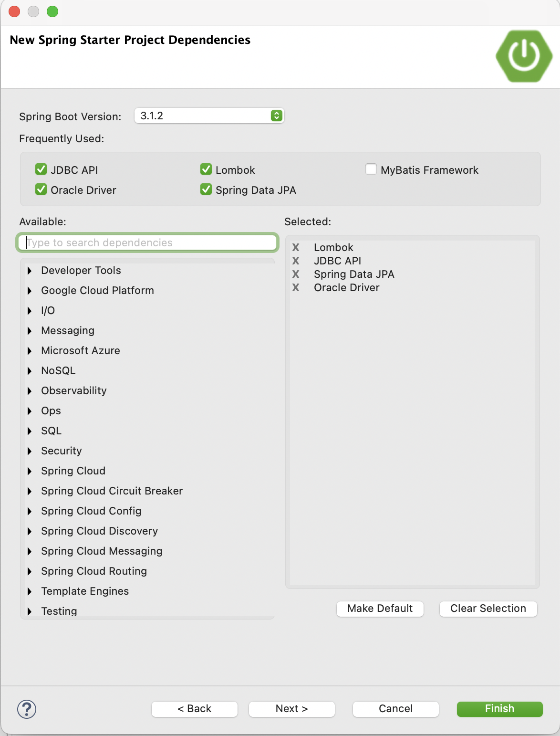Remove Lombok using its X icon
Image resolution: width=560 pixels, height=736 pixels.
click(x=296, y=247)
